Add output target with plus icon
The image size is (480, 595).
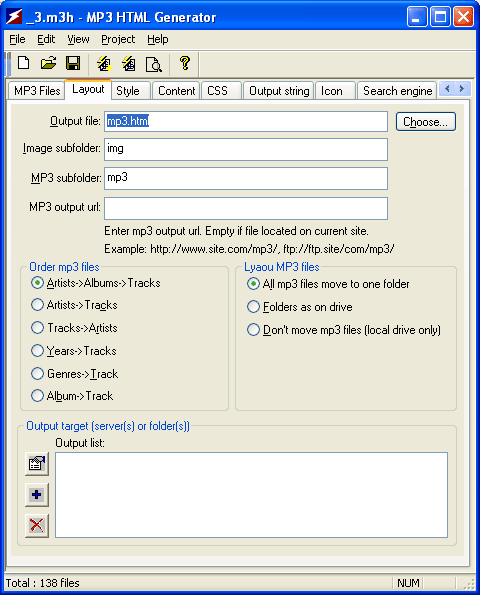point(37,495)
